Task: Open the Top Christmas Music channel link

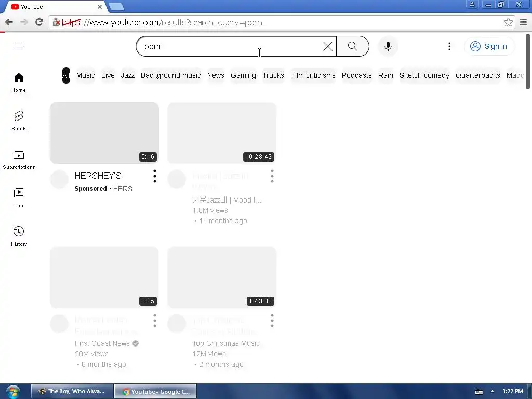Action: 226,343
